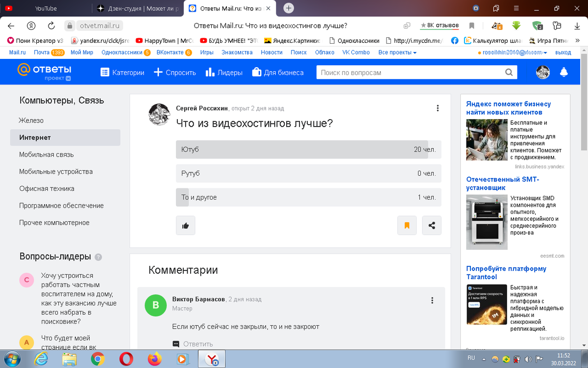Image resolution: width=588 pixels, height=368 pixels.
Task: Click the orange bookmark icon under the poll
Action: pos(407,226)
